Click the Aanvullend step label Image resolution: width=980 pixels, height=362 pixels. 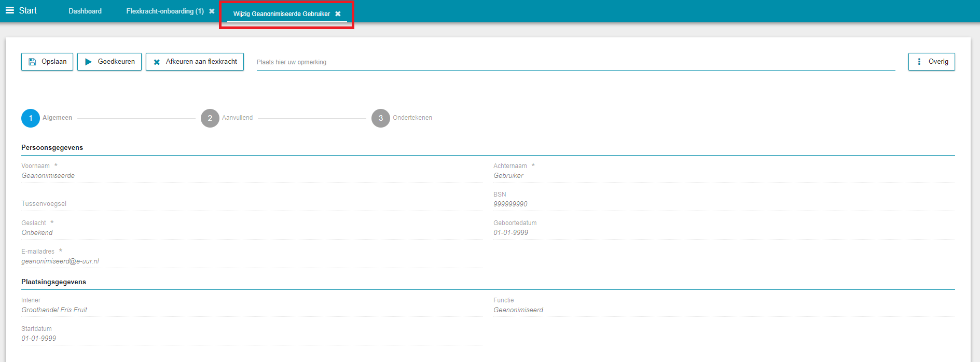coord(237,118)
